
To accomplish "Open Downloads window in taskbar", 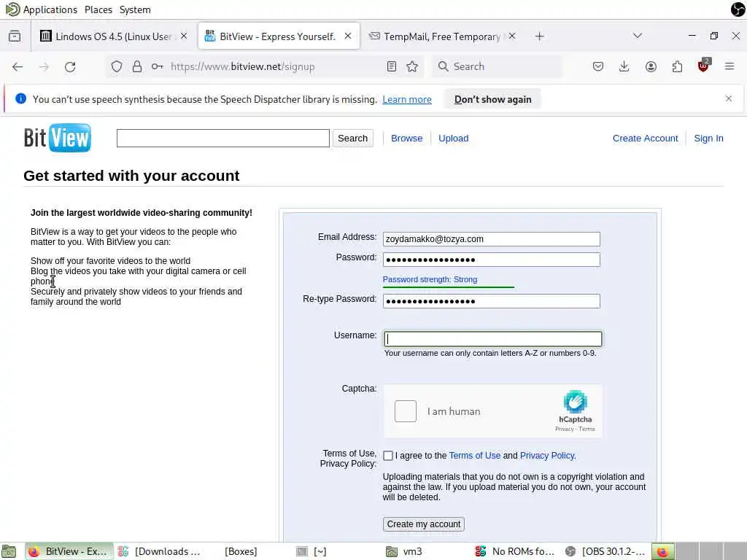I will 160,551.
